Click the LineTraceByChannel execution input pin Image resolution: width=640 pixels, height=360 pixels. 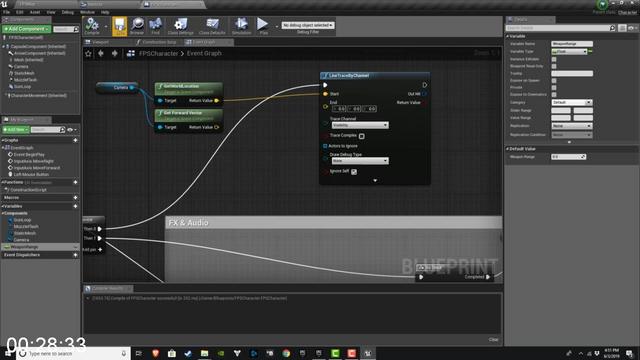coord(325,85)
